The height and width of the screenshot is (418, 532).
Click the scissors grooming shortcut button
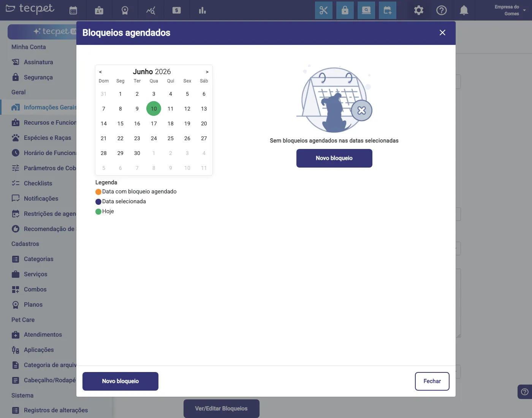(324, 10)
